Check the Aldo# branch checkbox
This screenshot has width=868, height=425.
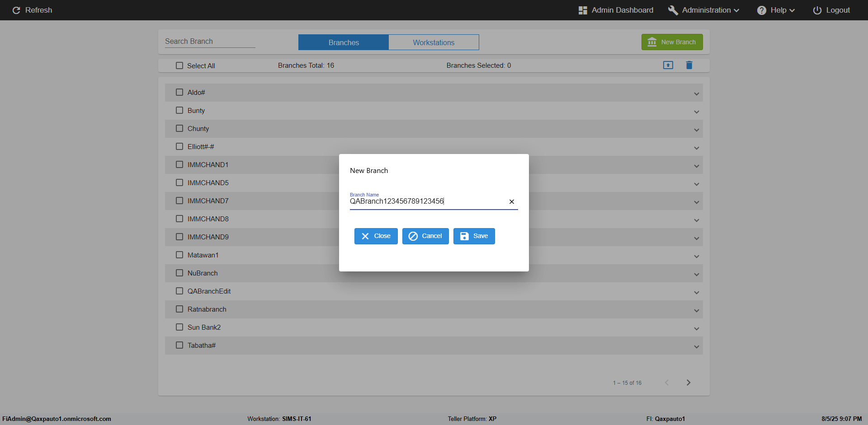179,92
